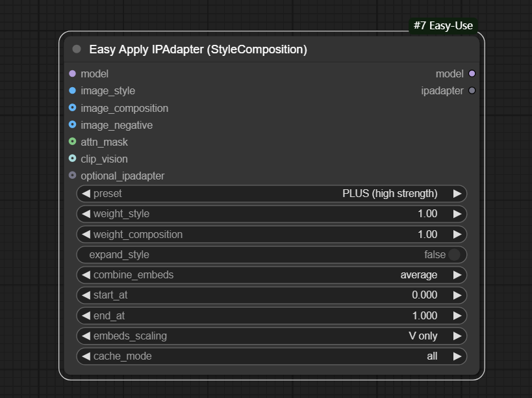Switch cache_mode to next option with right arrow
532x398 pixels.
457,356
